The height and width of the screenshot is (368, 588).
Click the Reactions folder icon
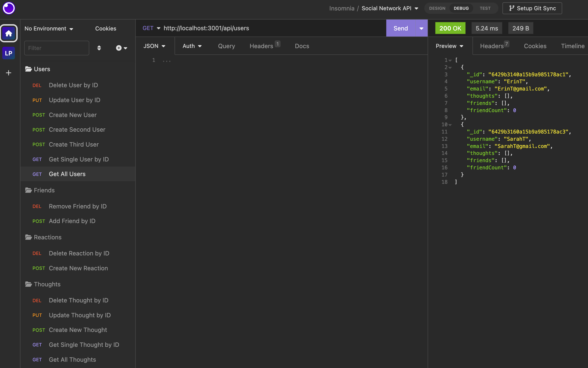click(28, 237)
